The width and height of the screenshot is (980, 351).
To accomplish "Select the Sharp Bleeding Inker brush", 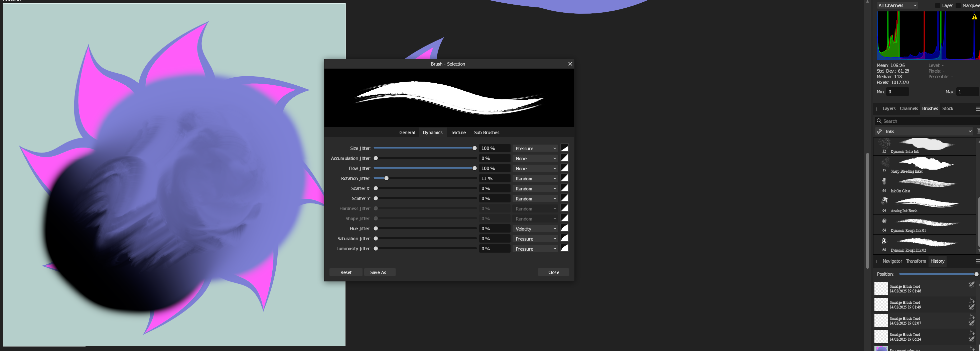I will (925, 165).
